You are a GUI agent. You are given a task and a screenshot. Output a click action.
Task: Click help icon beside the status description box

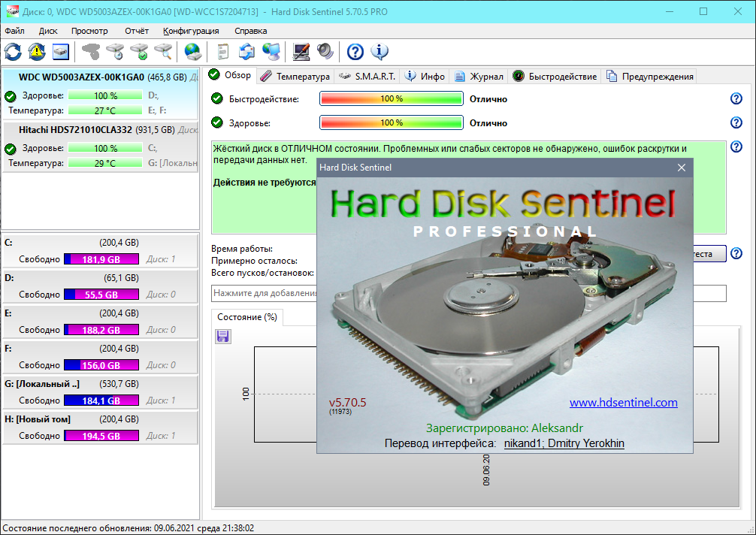tap(736, 147)
